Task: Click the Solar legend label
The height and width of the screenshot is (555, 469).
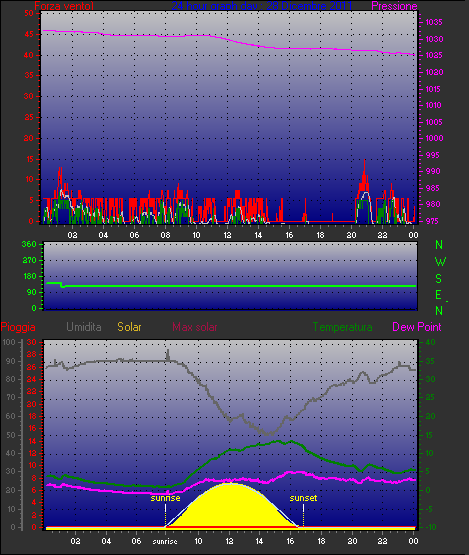Action: tap(129, 327)
